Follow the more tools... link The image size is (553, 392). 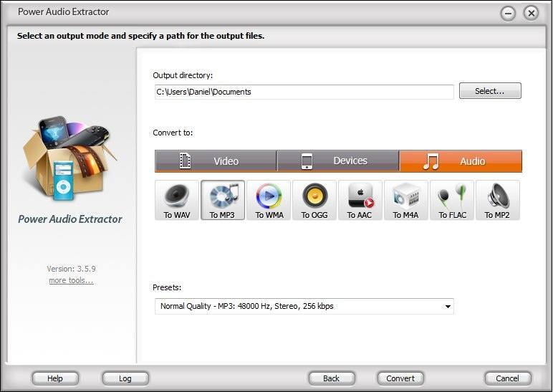71,280
